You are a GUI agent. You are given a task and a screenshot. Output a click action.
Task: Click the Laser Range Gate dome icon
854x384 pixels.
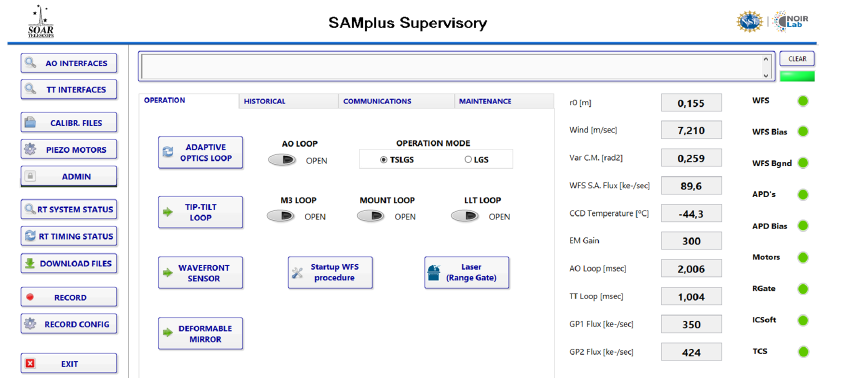coord(434,273)
